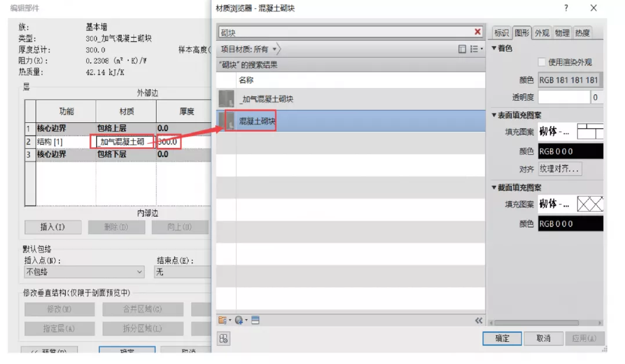
Task: Clear the search with the red X icon
Action: (x=477, y=31)
